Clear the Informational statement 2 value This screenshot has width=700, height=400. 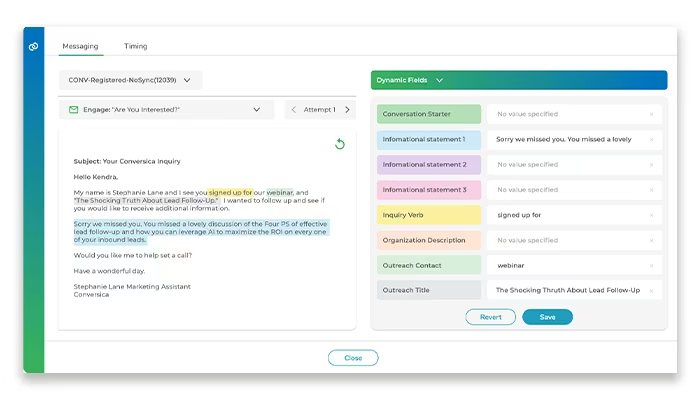pyautogui.click(x=651, y=165)
